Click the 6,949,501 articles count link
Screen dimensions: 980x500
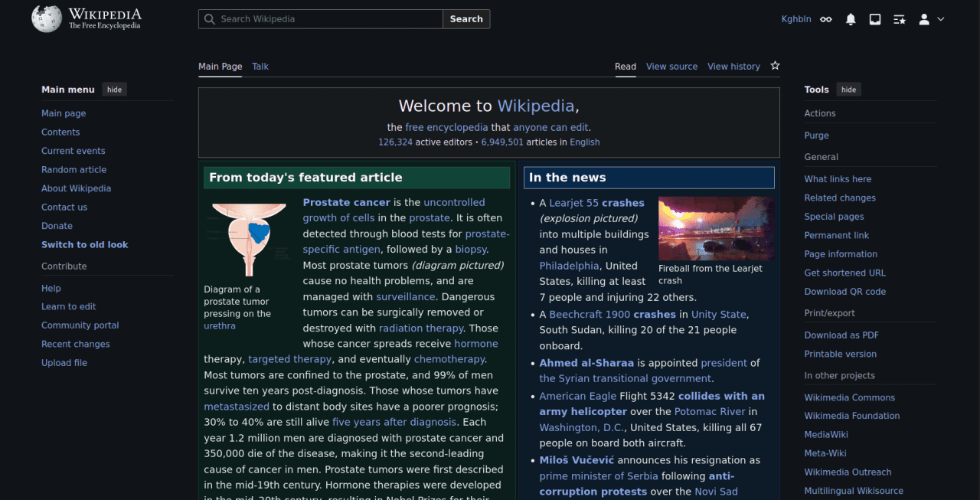pyautogui.click(x=502, y=142)
